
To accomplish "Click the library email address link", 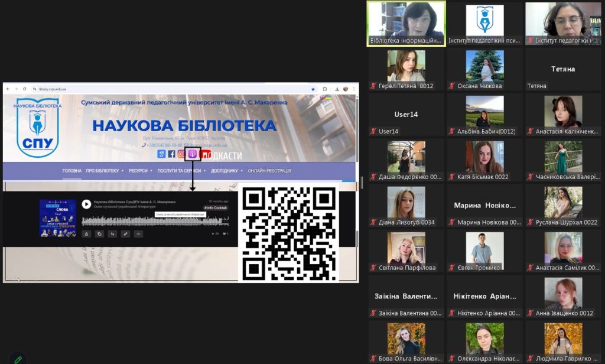I will (x=206, y=145).
